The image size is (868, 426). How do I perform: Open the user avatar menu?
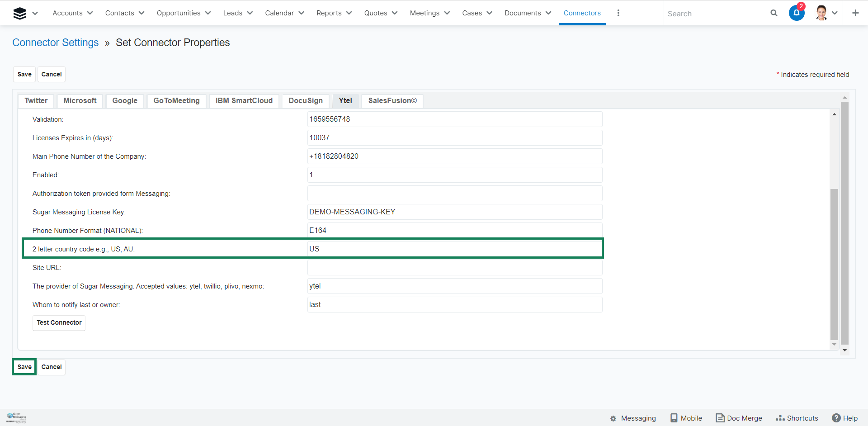(x=821, y=13)
